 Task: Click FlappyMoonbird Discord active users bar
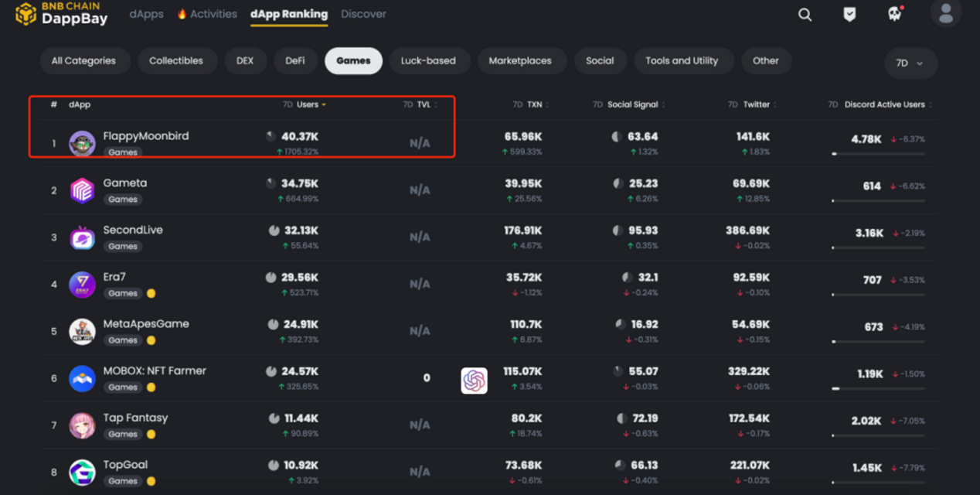878,154
